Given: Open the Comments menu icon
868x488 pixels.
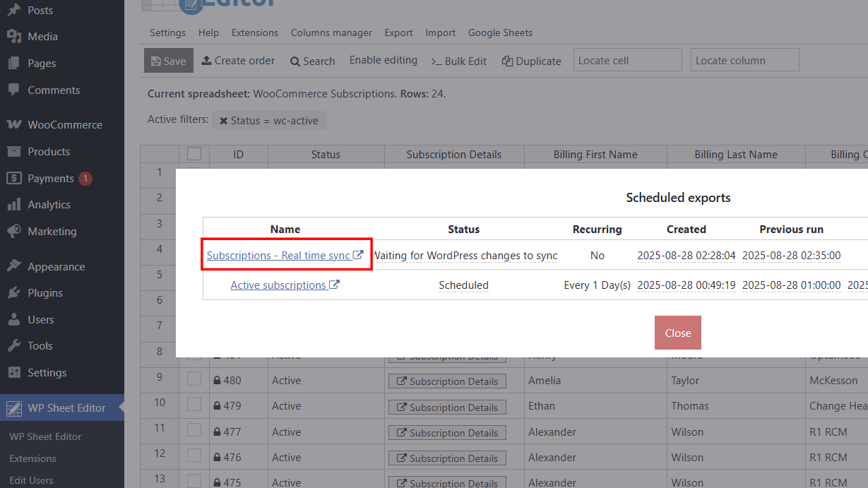Looking at the screenshot, I should point(13,90).
